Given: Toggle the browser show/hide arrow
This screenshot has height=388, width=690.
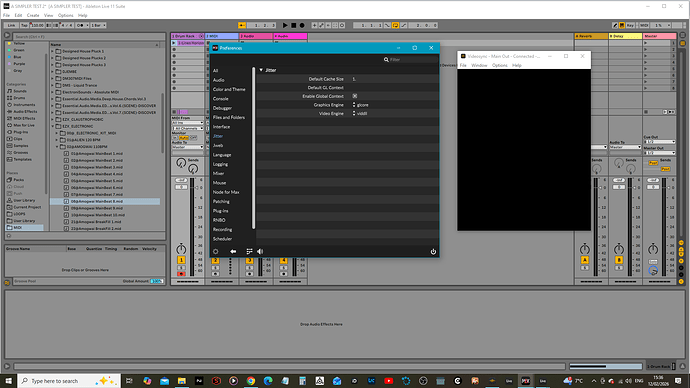Looking at the screenshot, I should point(7,35).
